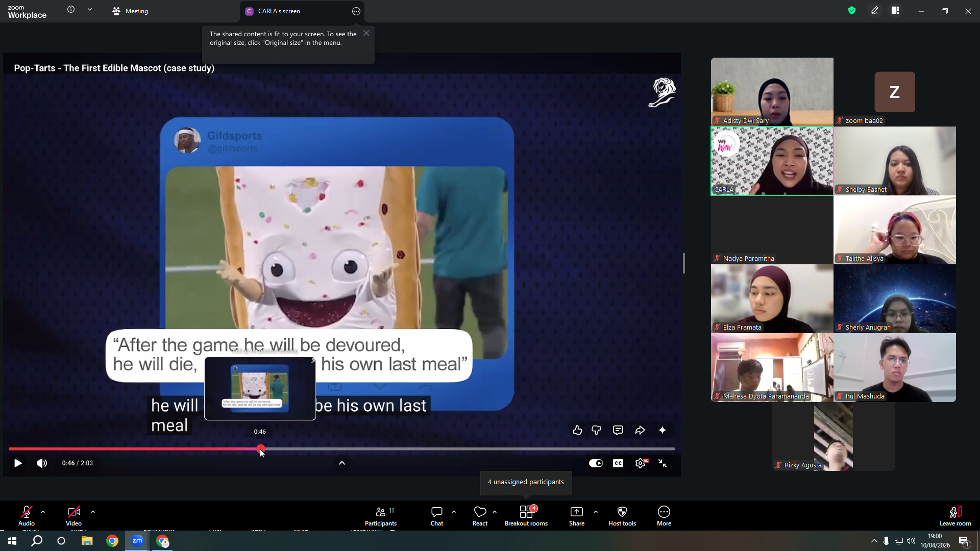Click the sparkle AI icon on video
The height and width of the screenshot is (551, 980).
(663, 430)
